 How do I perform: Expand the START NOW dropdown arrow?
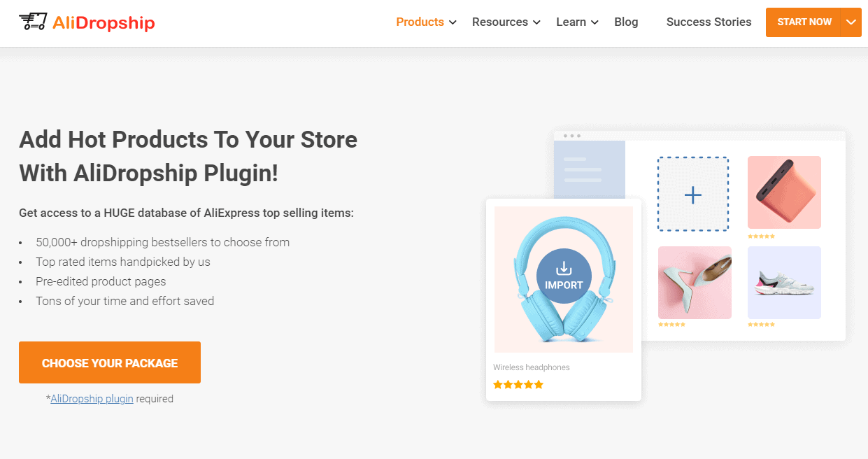(851, 22)
